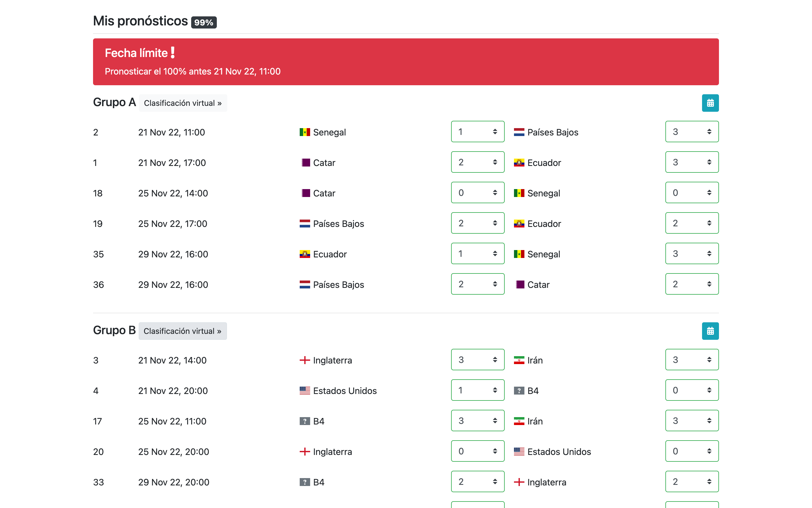This screenshot has width=812, height=508.
Task: Open Senegal score dropdown in match 18
Action: [692, 192]
